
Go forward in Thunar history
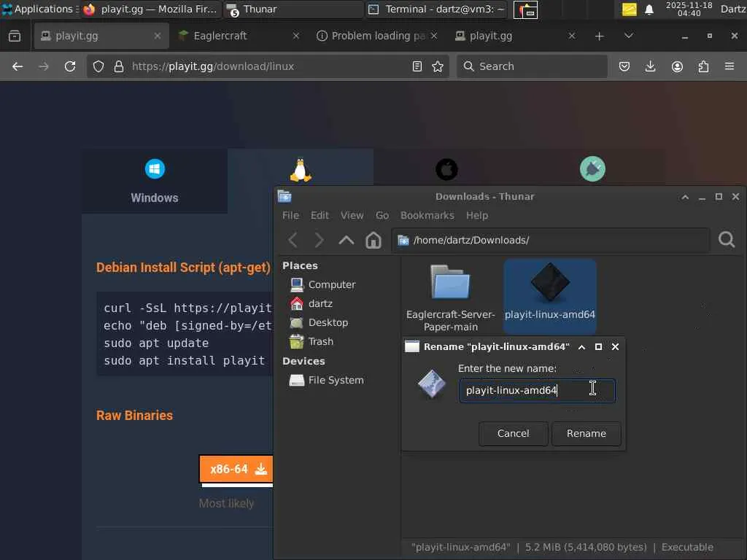pyautogui.click(x=319, y=240)
